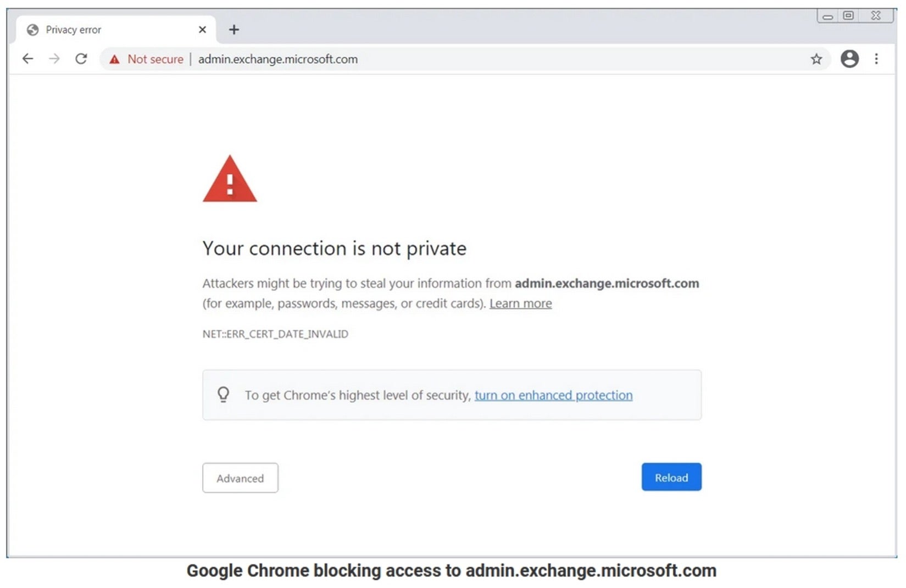Click the NET::ERR_CERT_DATE_INVALID error code
906x588 pixels.
(275, 334)
